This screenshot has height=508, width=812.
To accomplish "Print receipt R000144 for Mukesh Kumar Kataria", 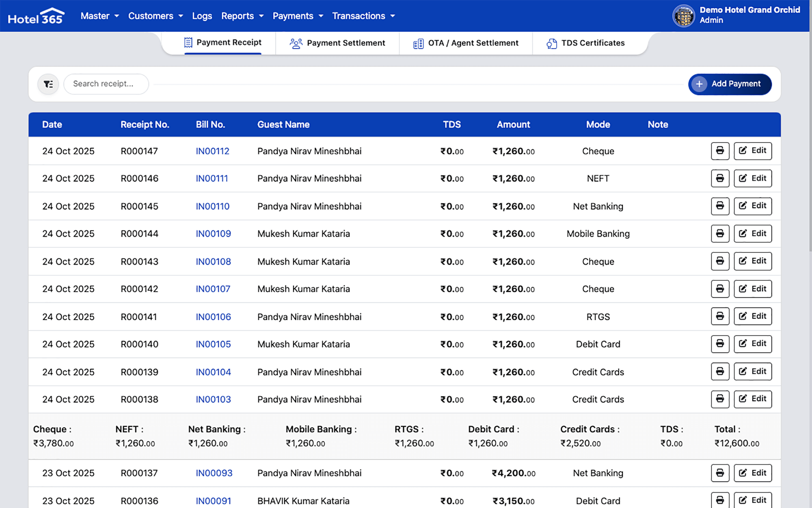I will coord(720,234).
